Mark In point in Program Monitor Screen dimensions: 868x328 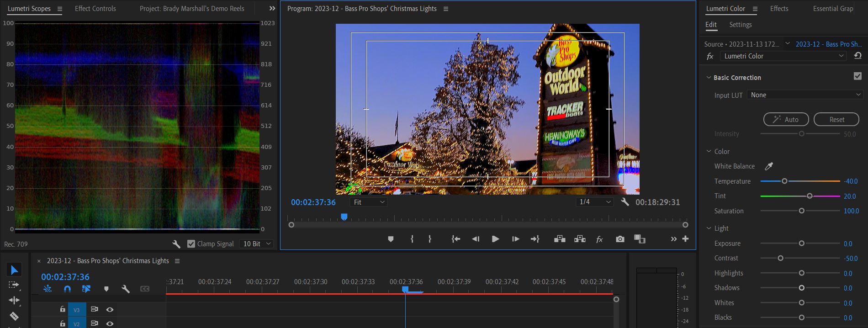point(412,239)
